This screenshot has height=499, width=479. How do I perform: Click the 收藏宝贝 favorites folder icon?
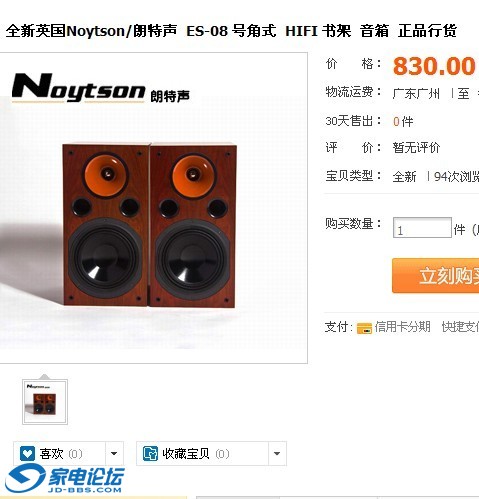point(150,454)
